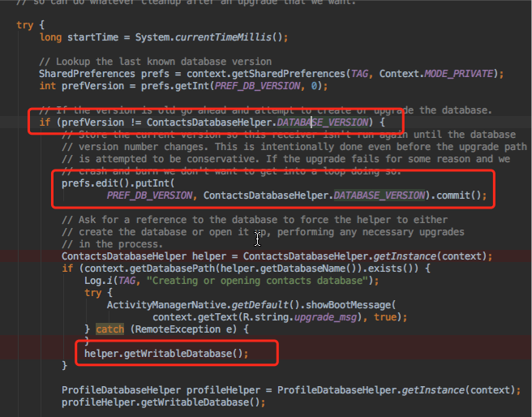Click highlighted 'catch' keyword
The width and height of the screenshot is (532, 417).
pos(110,329)
